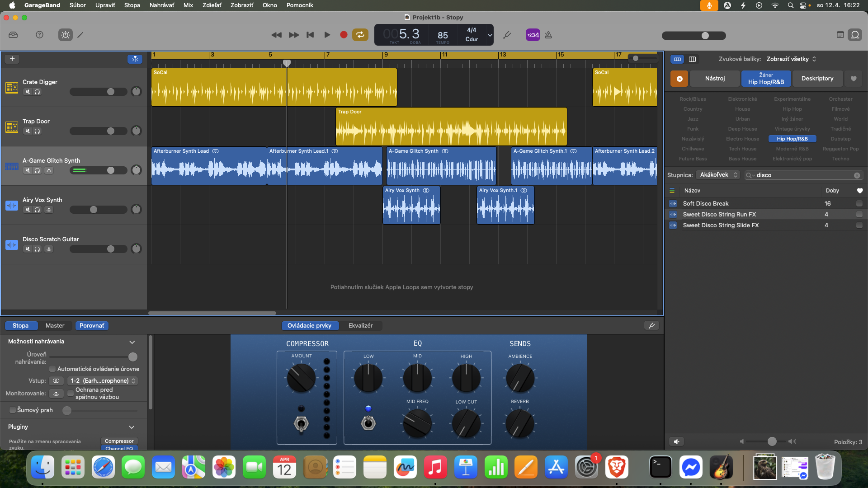Clear the genre filter with the orange X icon
This screenshot has width=868, height=488.
tap(679, 78)
